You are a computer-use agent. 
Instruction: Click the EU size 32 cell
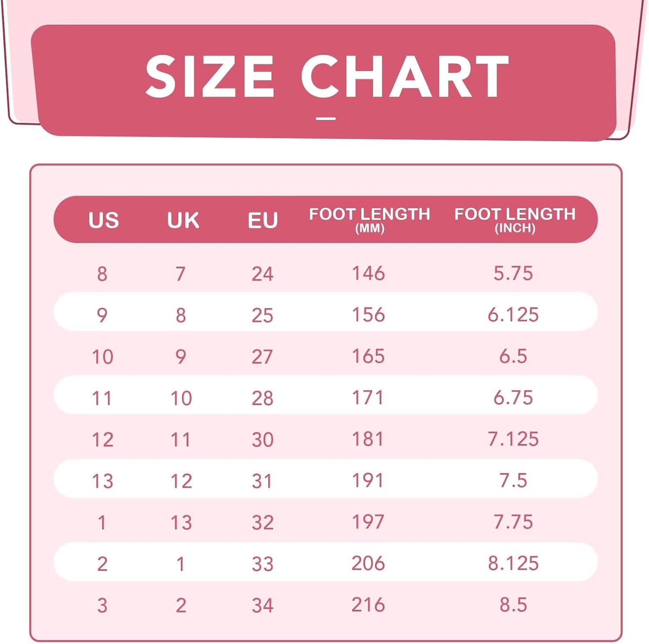262,522
